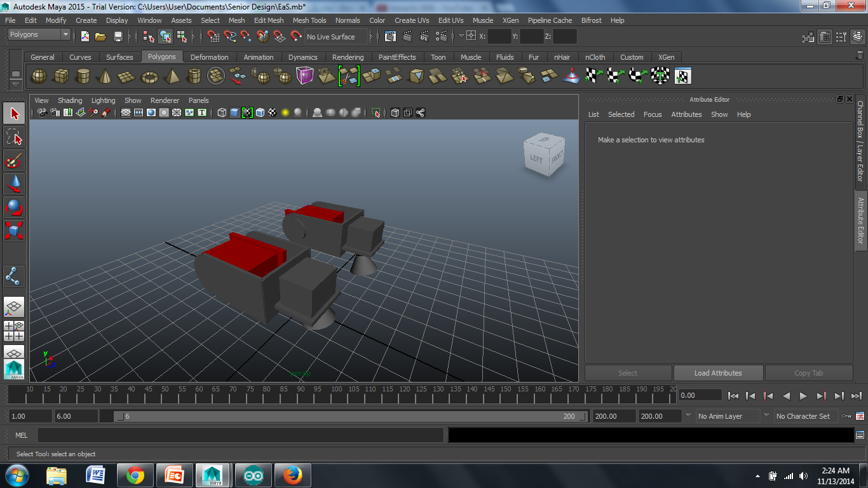Save the scene using the floppy disk icon
The height and width of the screenshot is (488, 868).
tap(118, 36)
